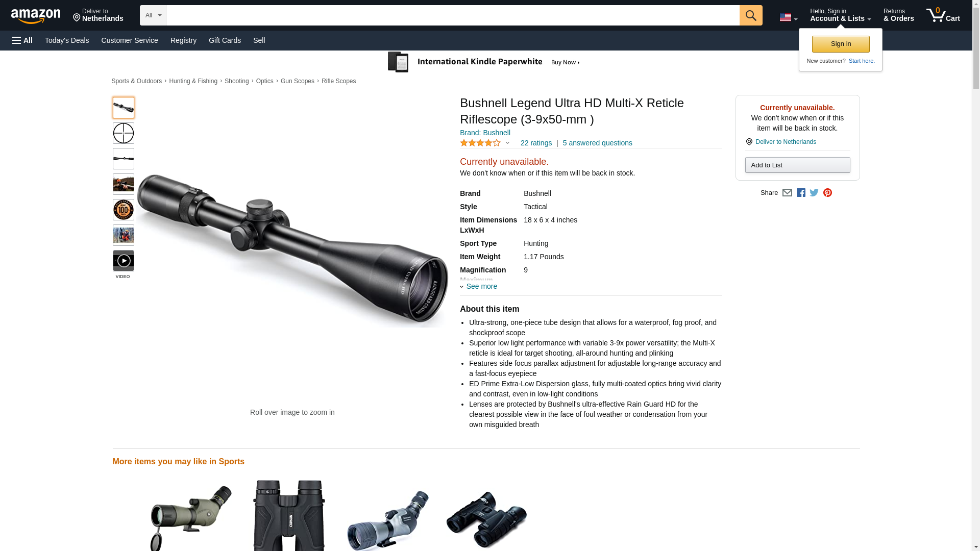Focus the Amazon search input field
The height and width of the screenshot is (551, 980).
pyautogui.click(x=453, y=15)
